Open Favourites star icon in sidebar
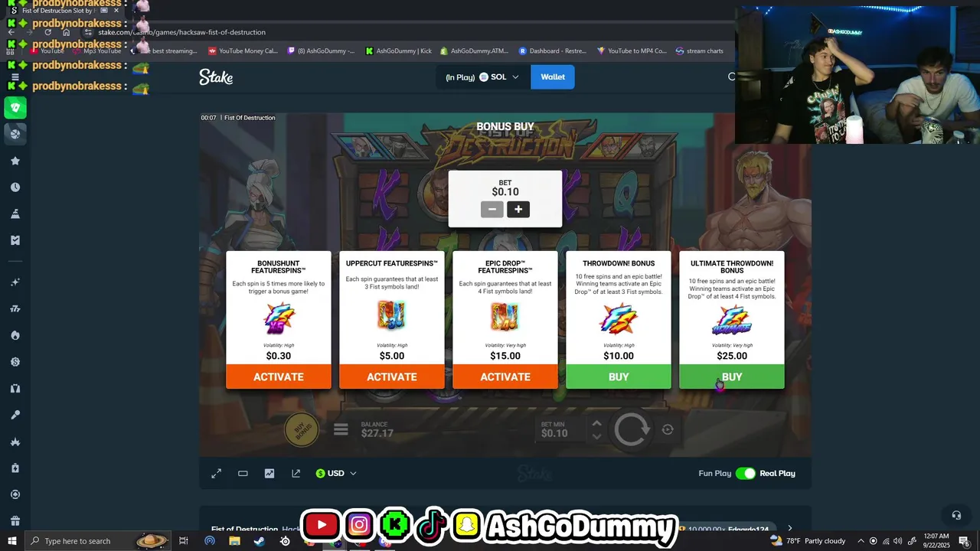The height and width of the screenshot is (551, 980). (15, 161)
